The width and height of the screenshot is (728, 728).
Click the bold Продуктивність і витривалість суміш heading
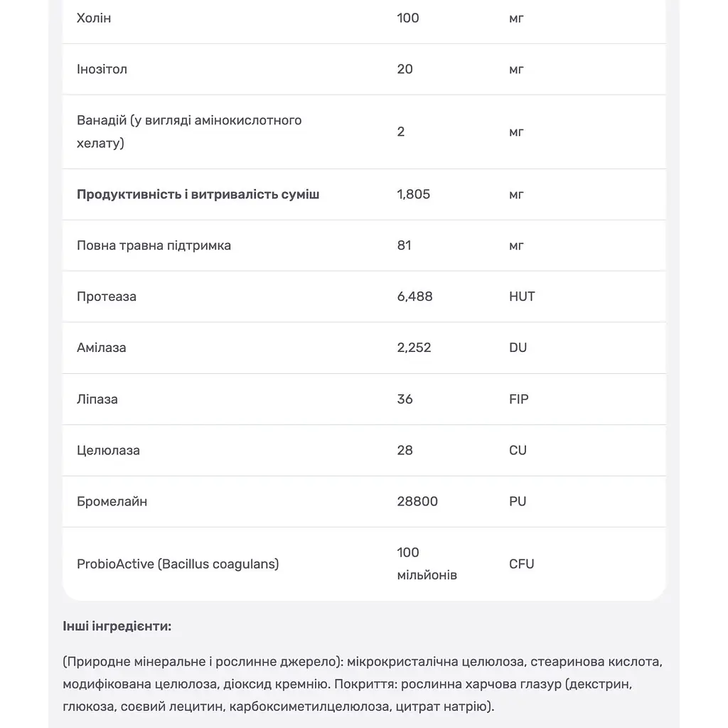click(x=198, y=194)
